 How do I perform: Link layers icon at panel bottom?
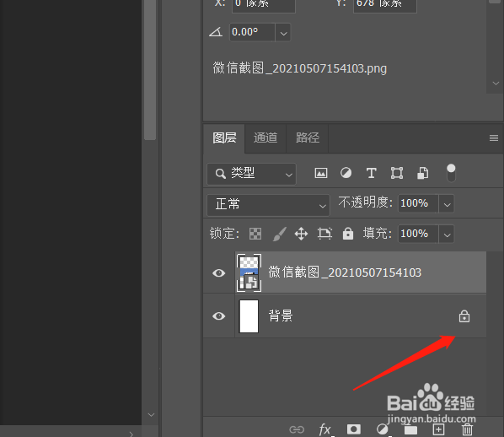(297, 429)
